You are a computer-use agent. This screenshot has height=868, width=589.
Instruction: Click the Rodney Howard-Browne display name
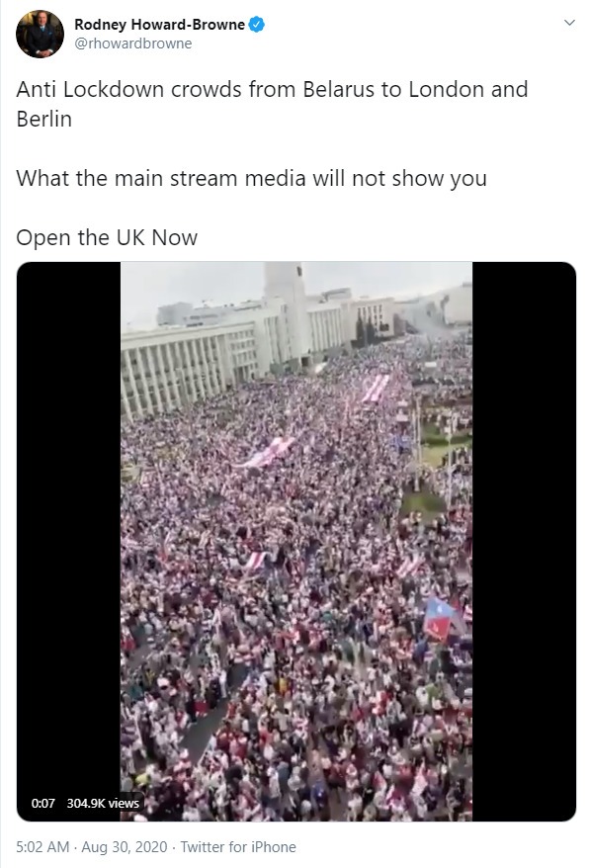click(x=159, y=25)
